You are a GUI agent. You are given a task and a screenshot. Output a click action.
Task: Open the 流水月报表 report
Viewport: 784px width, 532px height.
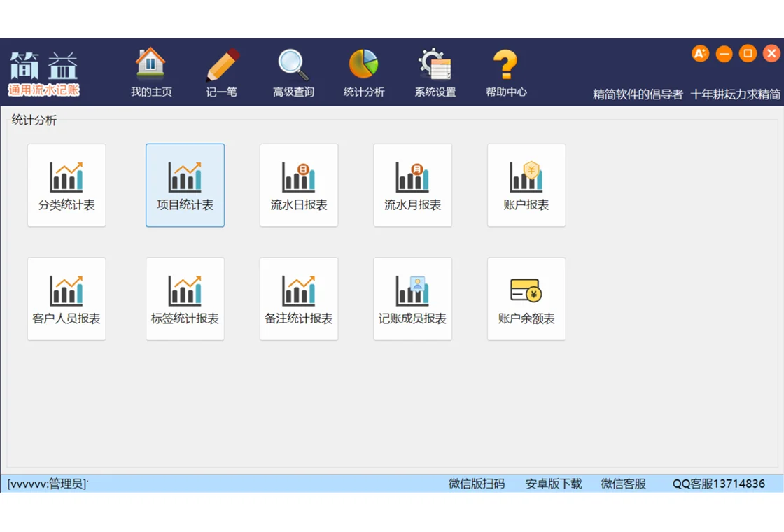coord(412,185)
